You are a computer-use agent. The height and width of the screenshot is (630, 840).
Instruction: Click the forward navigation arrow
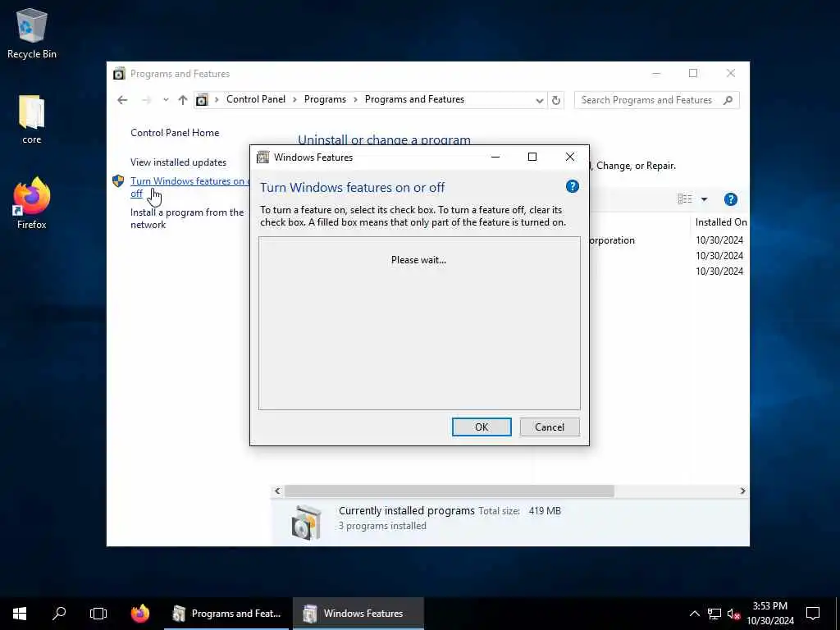[x=146, y=99]
